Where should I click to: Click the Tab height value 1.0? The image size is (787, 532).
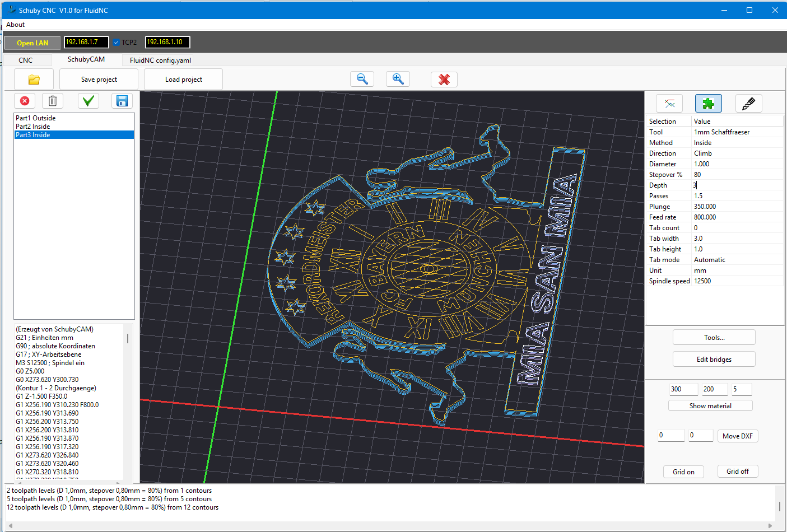tap(737, 249)
